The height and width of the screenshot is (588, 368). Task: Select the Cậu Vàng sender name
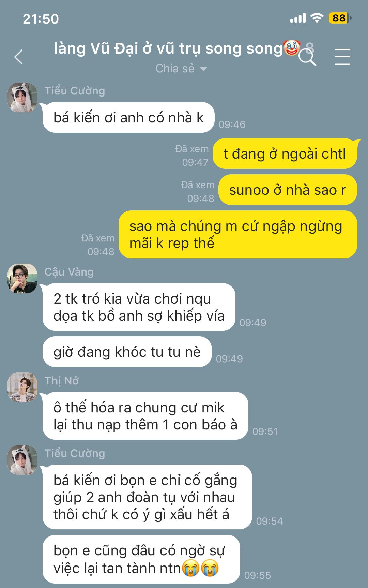[x=69, y=272]
